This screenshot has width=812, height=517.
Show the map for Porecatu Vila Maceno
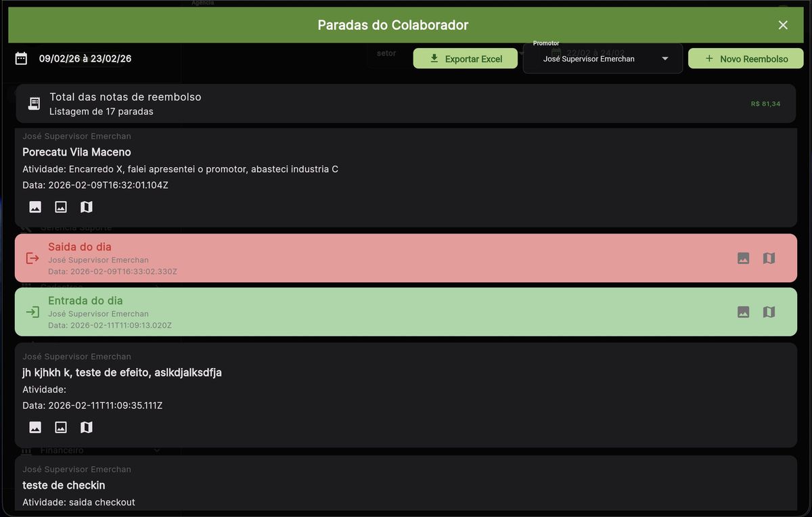(86, 207)
